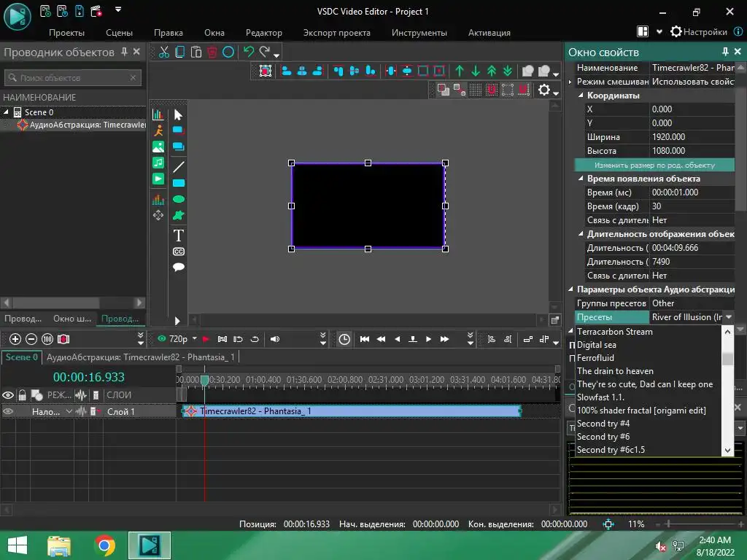Choose the Digital sea preset

pyautogui.click(x=596, y=345)
